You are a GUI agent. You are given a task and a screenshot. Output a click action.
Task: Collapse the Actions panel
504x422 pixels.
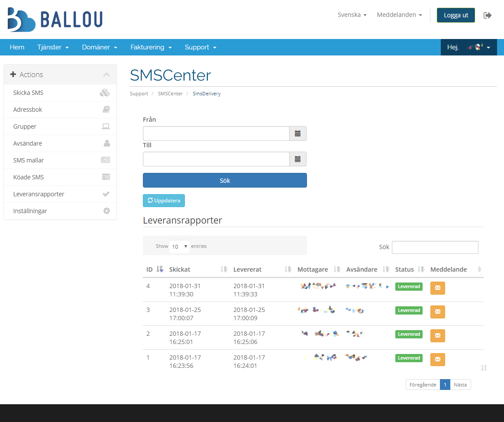(107, 74)
